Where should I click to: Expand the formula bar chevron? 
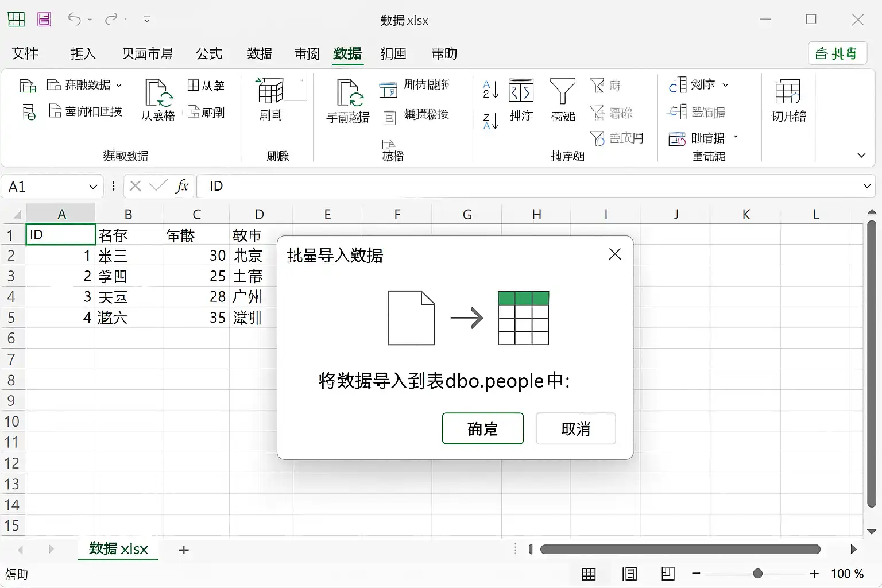[x=867, y=186]
